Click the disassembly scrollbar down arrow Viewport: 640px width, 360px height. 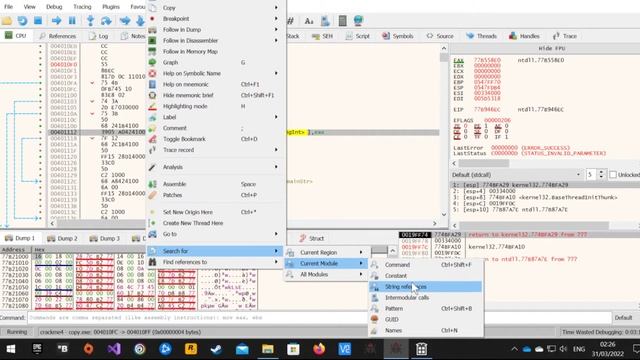tap(444, 215)
